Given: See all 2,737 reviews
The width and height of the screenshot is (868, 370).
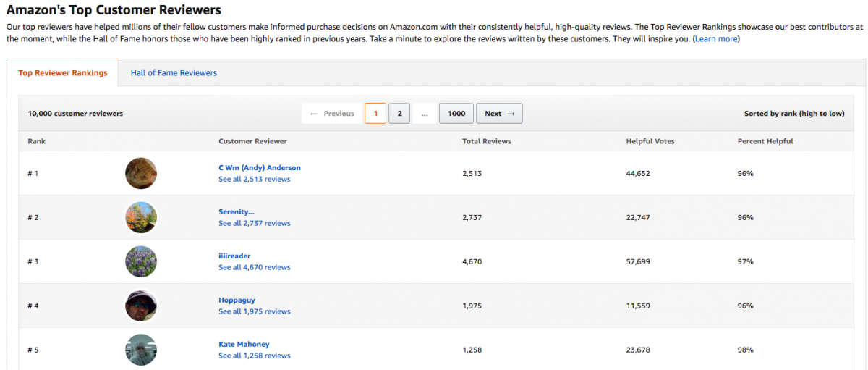Looking at the screenshot, I should point(255,224).
